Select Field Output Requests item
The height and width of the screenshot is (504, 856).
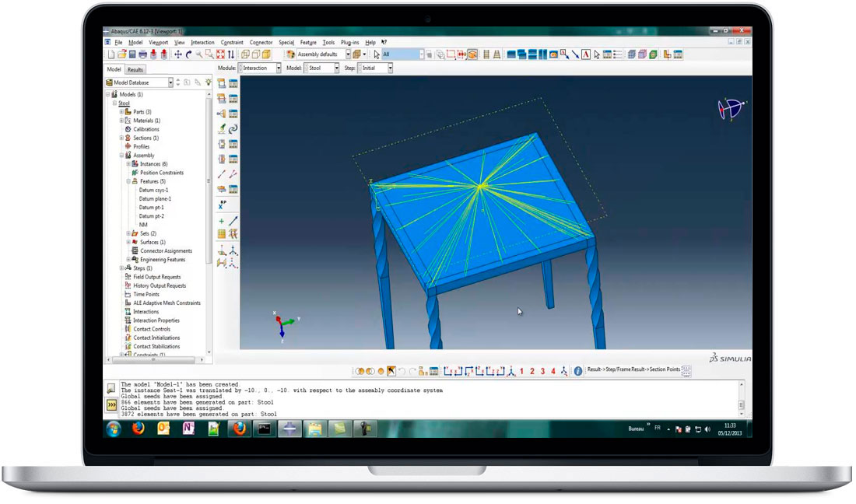pyautogui.click(x=156, y=277)
